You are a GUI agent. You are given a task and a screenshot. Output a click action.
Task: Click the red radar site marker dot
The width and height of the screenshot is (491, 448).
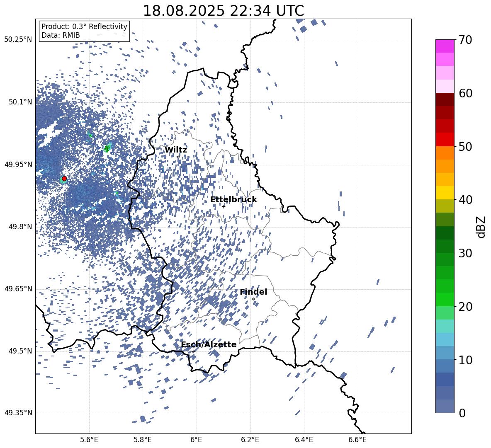64,178
